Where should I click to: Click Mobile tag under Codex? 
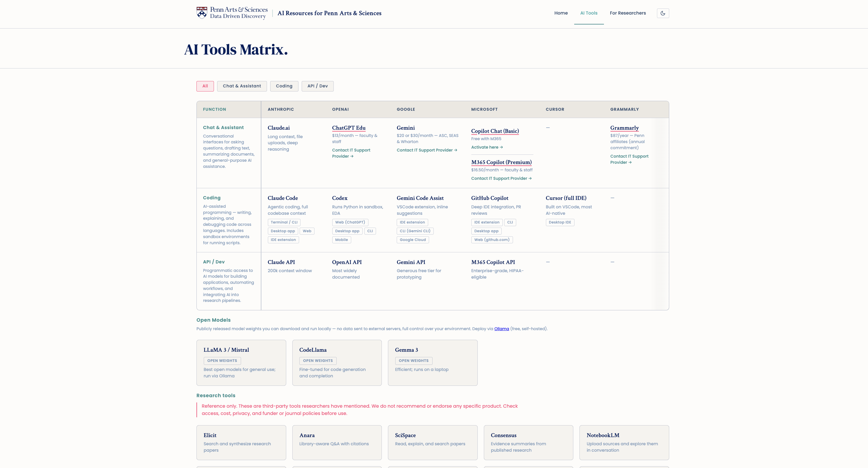[x=341, y=240]
